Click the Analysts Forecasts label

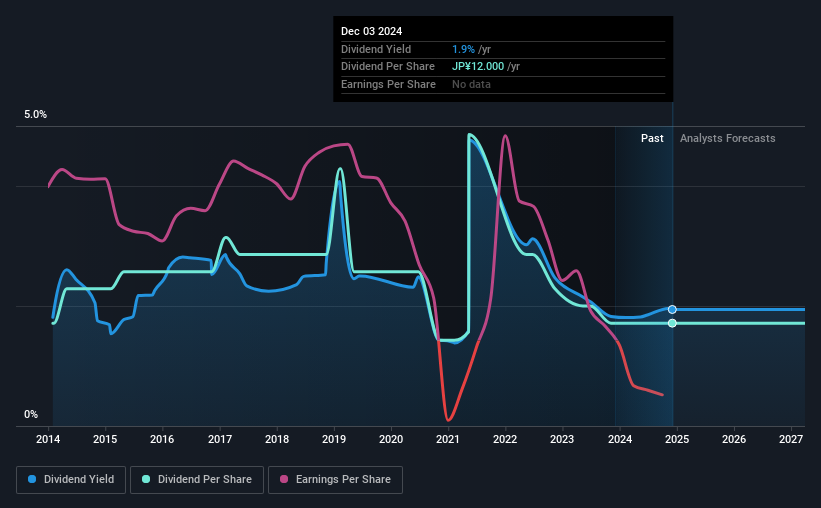click(727, 138)
